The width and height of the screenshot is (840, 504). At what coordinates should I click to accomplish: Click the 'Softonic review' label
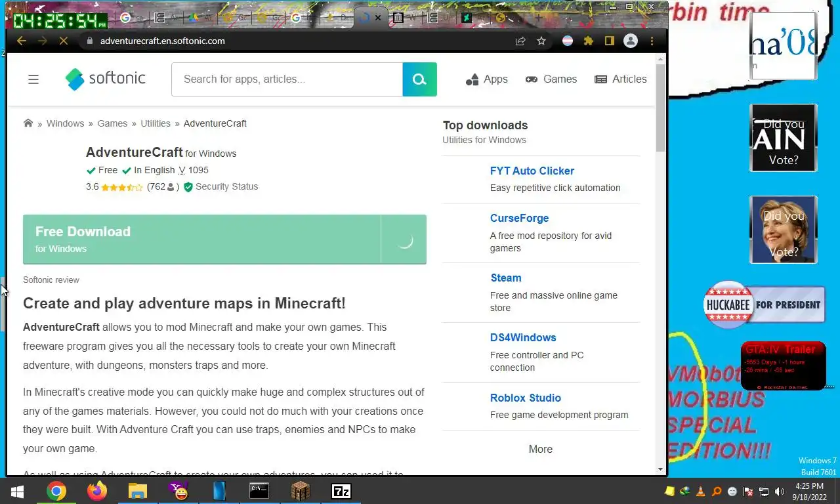(x=51, y=280)
